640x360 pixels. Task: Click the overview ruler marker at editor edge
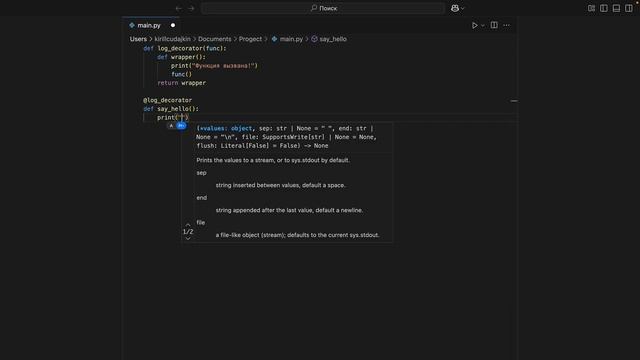(x=514, y=100)
